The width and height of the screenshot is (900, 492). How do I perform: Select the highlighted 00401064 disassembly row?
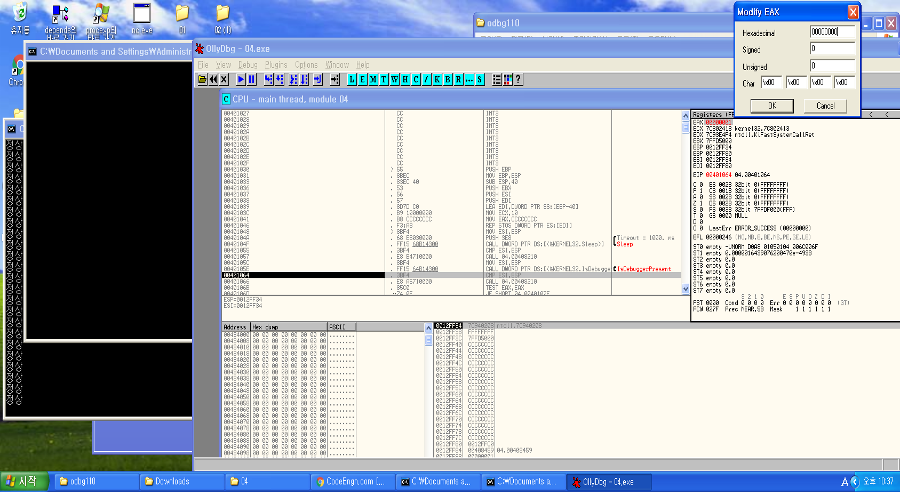tap(451, 275)
